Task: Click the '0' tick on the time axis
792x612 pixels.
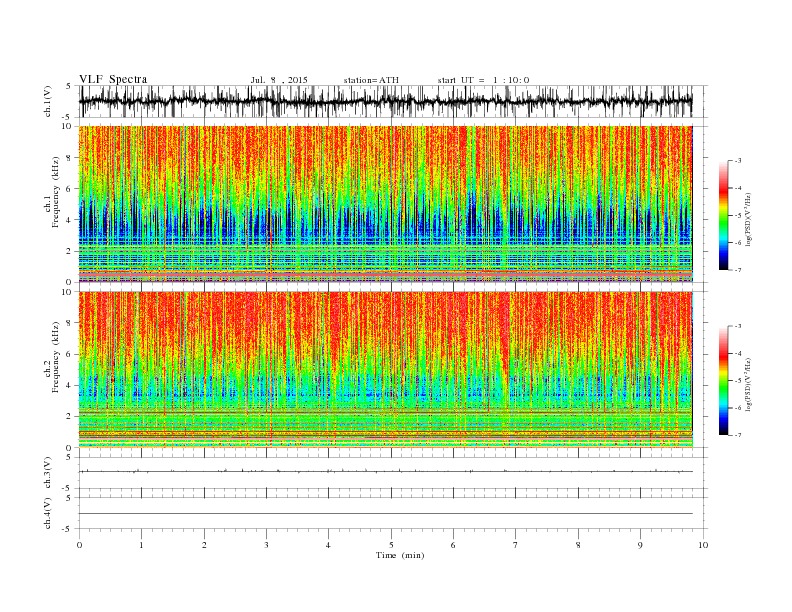Action: click(79, 545)
